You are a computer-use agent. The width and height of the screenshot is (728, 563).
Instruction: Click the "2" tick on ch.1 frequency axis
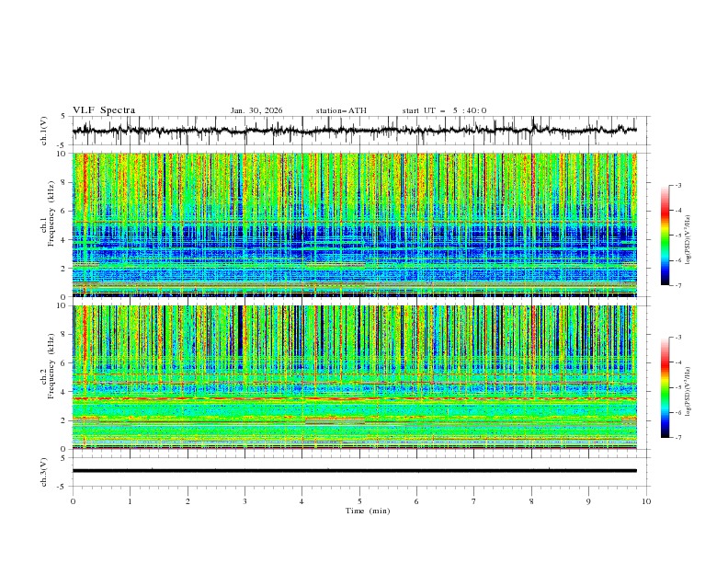[65, 269]
